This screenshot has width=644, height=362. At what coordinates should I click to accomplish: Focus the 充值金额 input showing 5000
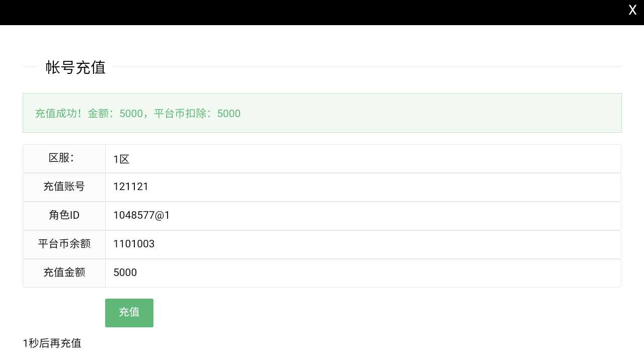[x=363, y=273]
